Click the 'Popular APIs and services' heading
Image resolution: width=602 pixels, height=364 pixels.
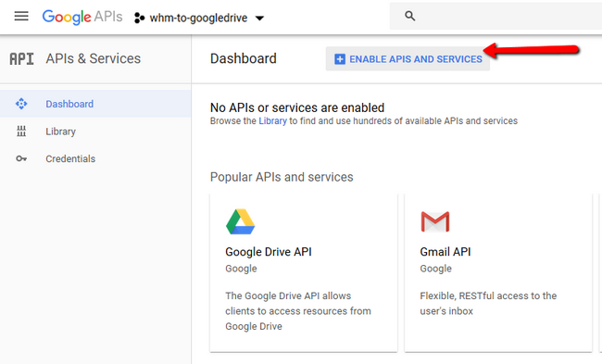point(282,177)
